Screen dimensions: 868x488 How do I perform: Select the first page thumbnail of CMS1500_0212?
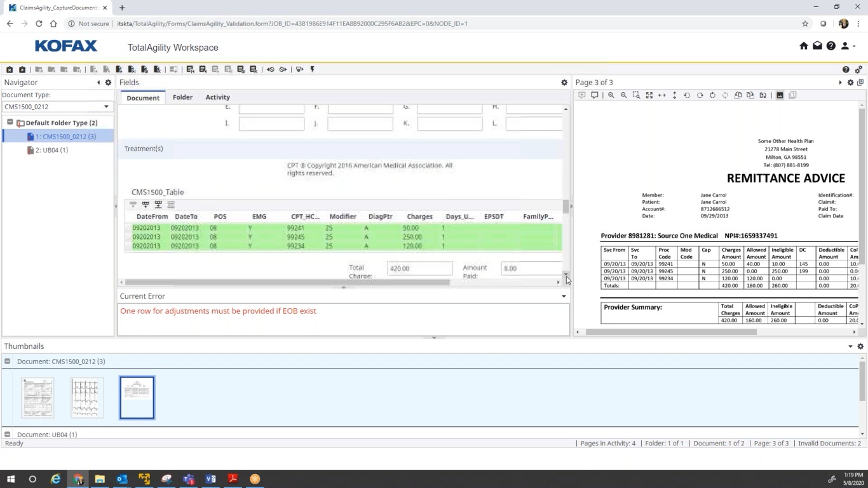[x=37, y=398]
